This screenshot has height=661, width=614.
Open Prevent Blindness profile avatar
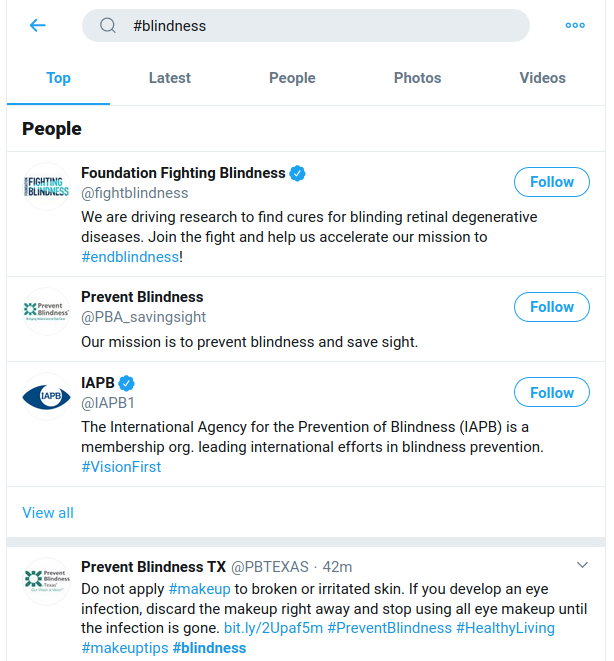[46, 312]
